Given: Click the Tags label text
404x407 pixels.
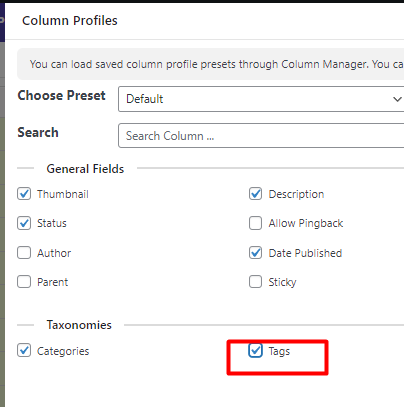Looking at the screenshot, I should point(279,351).
